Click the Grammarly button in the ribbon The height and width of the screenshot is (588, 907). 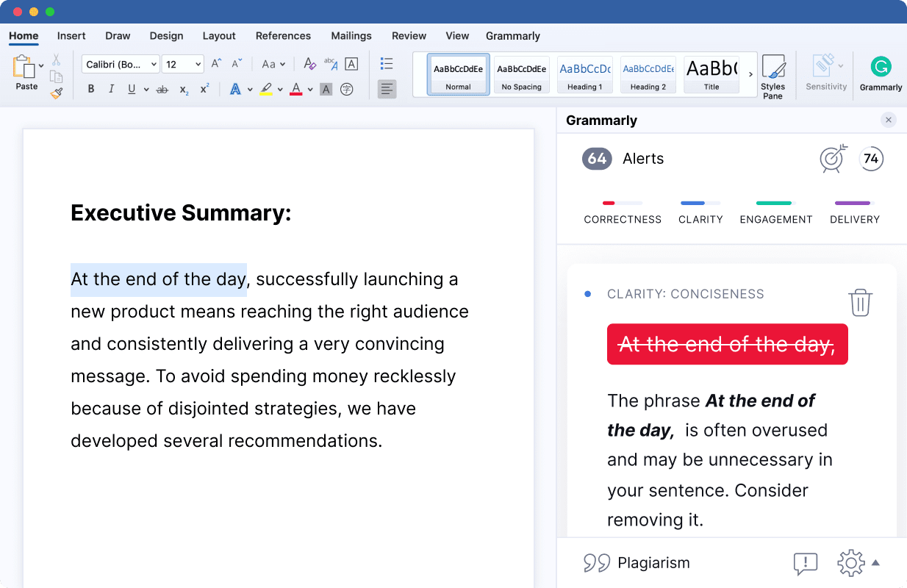click(881, 74)
